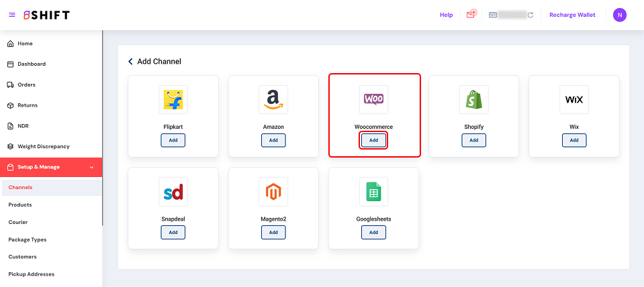Open Orders in the sidebar

coord(26,85)
